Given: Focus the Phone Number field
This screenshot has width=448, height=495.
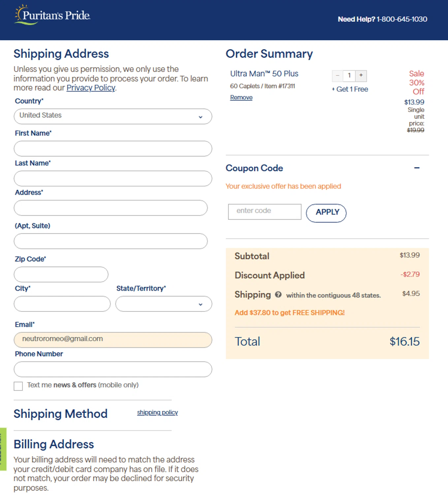Looking at the screenshot, I should (x=113, y=369).
